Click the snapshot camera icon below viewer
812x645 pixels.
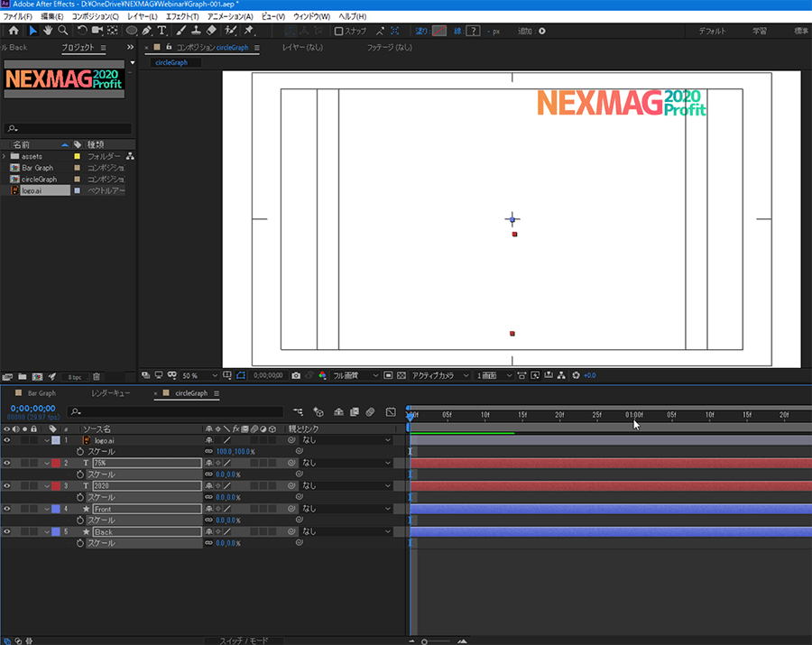tap(296, 375)
